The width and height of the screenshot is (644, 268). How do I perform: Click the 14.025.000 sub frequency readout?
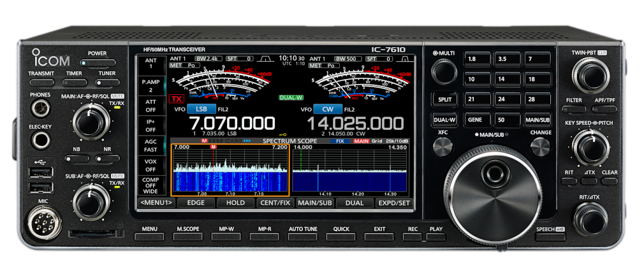(356, 123)
